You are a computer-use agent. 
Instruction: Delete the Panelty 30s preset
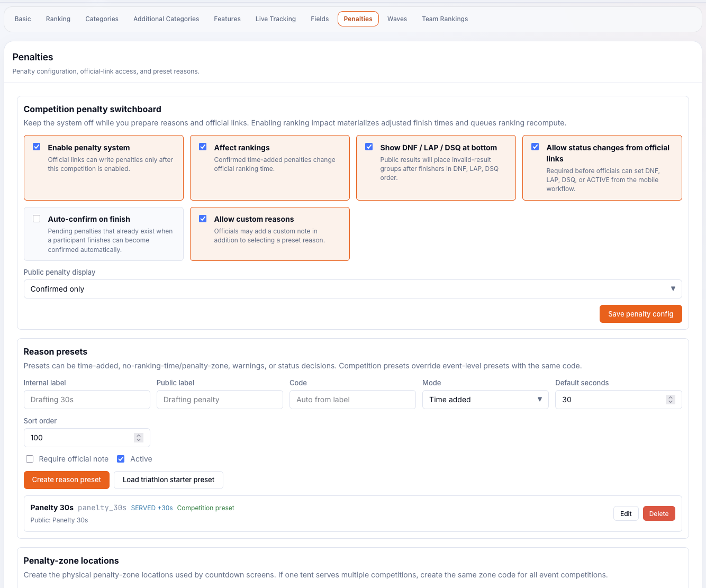coord(659,513)
